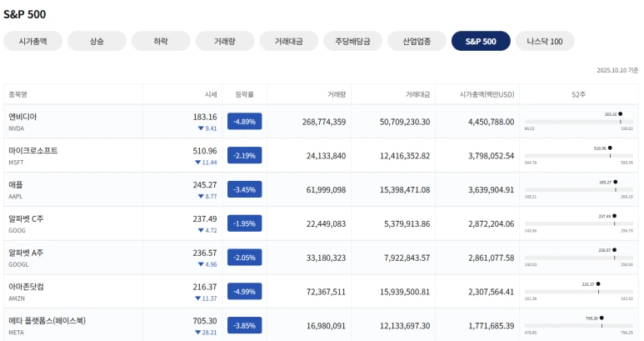
Task: Click the price 510.96 for 마이크로소프트
Action: click(205, 151)
